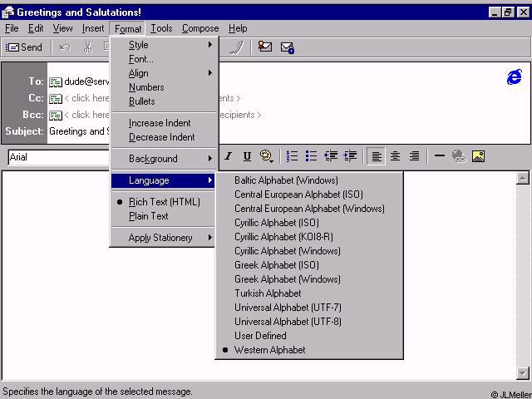This screenshot has width=532, height=399.
Task: Click the Internet Explorer logo icon
Action: pyautogui.click(x=515, y=77)
